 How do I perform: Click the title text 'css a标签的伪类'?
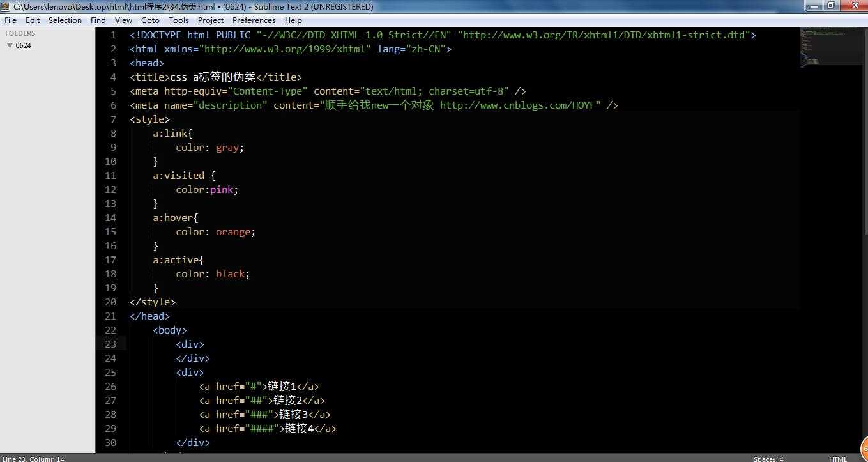(x=213, y=77)
